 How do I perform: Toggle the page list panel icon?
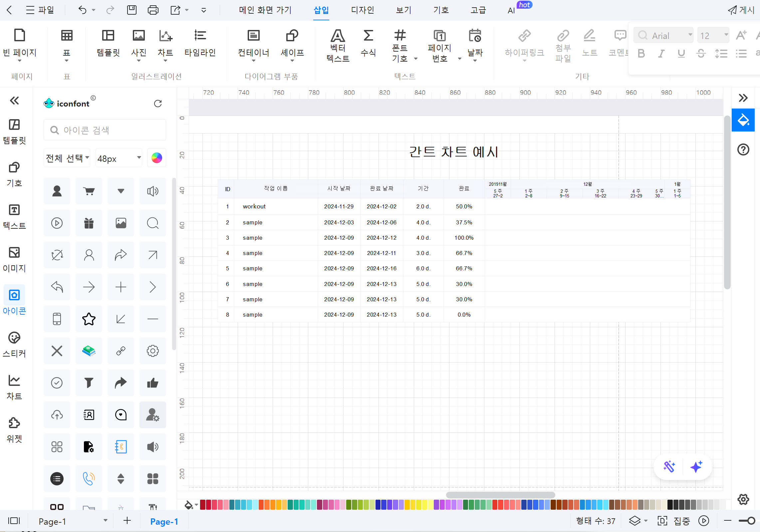pos(14,521)
